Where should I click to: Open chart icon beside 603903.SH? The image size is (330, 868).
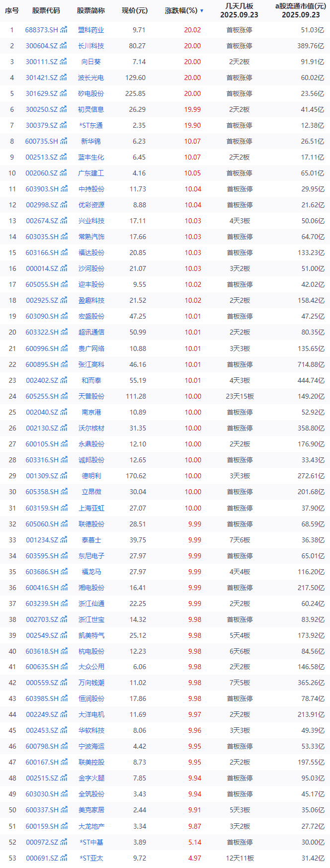64,189
